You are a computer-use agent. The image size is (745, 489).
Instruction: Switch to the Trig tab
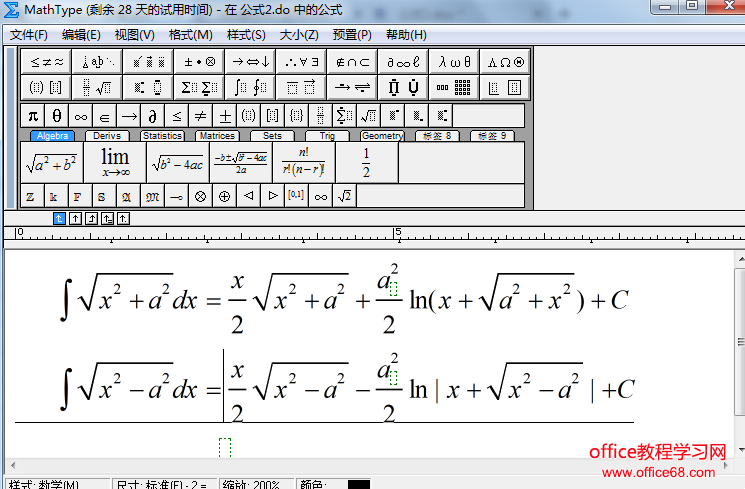[327, 136]
